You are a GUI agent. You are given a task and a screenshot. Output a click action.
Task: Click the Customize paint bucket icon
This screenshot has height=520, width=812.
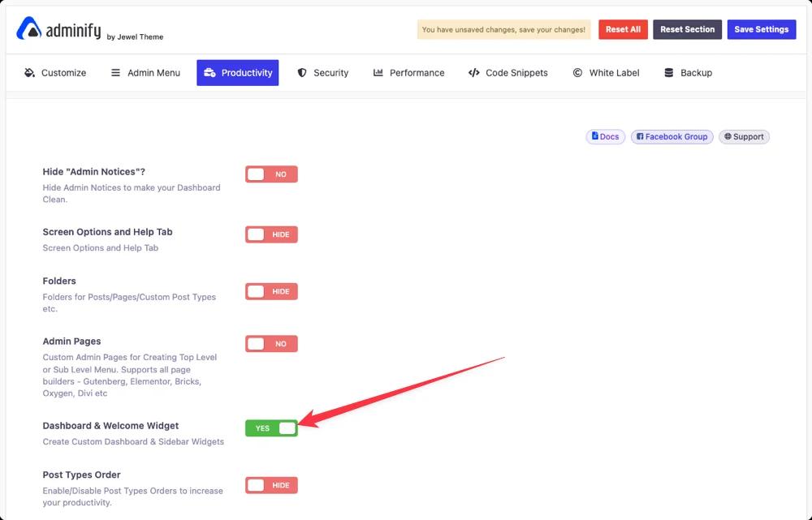[29, 72]
